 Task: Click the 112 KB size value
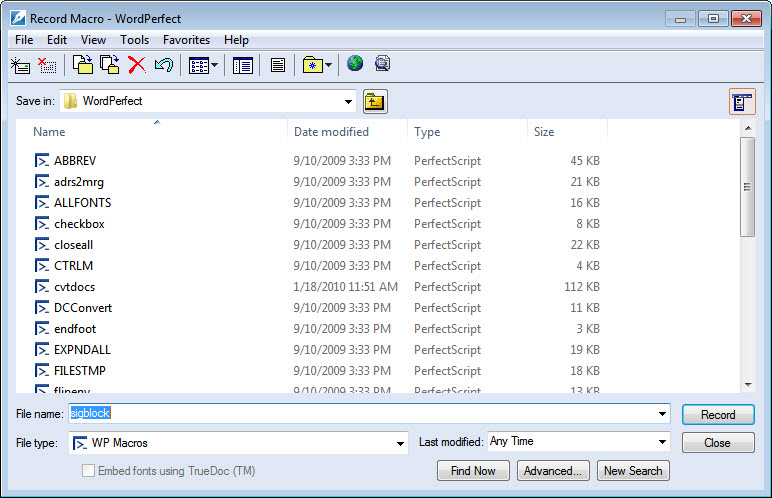click(x=582, y=287)
